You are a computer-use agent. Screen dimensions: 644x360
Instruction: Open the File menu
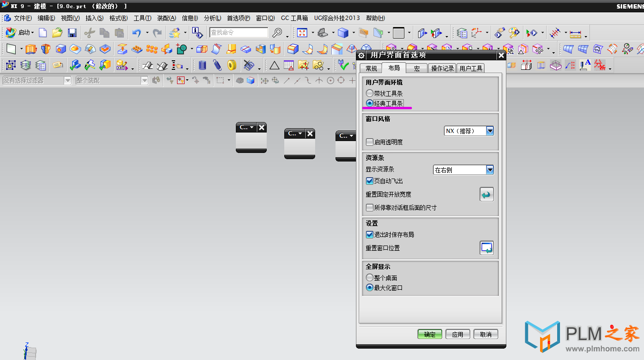tap(22, 18)
